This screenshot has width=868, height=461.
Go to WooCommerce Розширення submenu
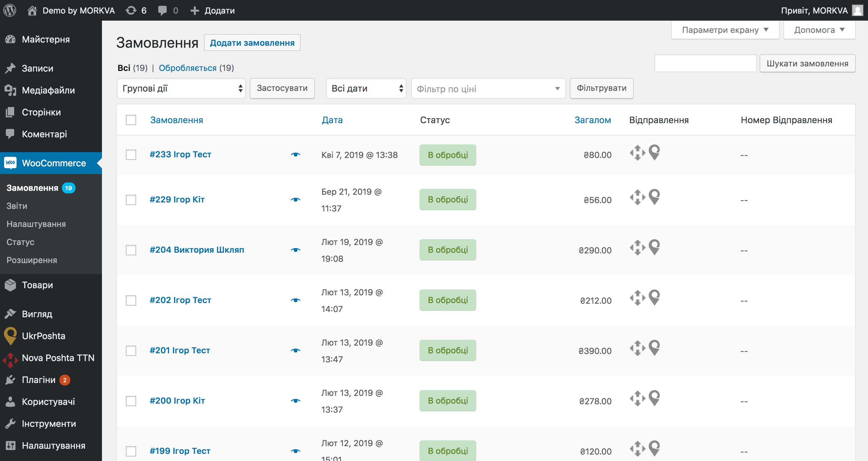tap(32, 260)
